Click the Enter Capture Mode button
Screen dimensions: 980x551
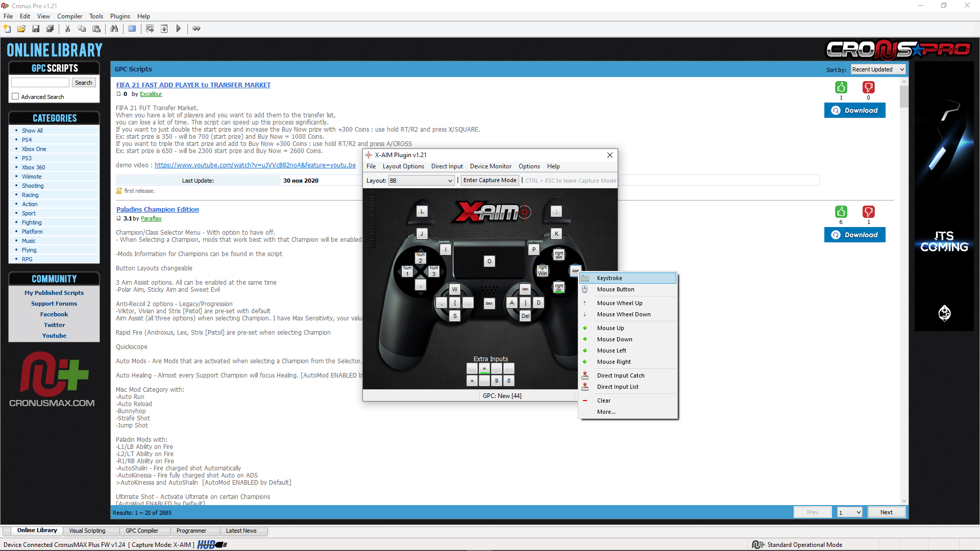coord(489,180)
